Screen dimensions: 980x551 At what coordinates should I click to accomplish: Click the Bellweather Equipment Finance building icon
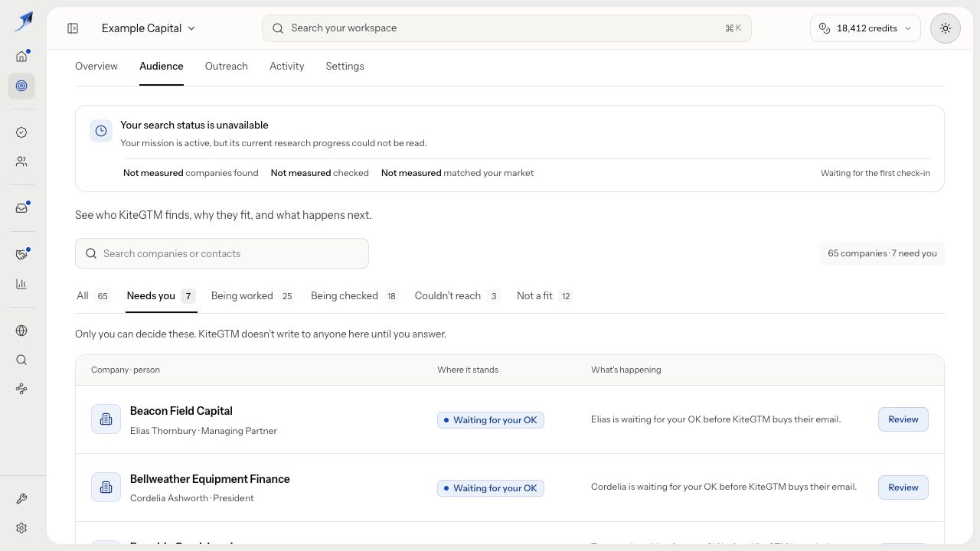pos(106,487)
